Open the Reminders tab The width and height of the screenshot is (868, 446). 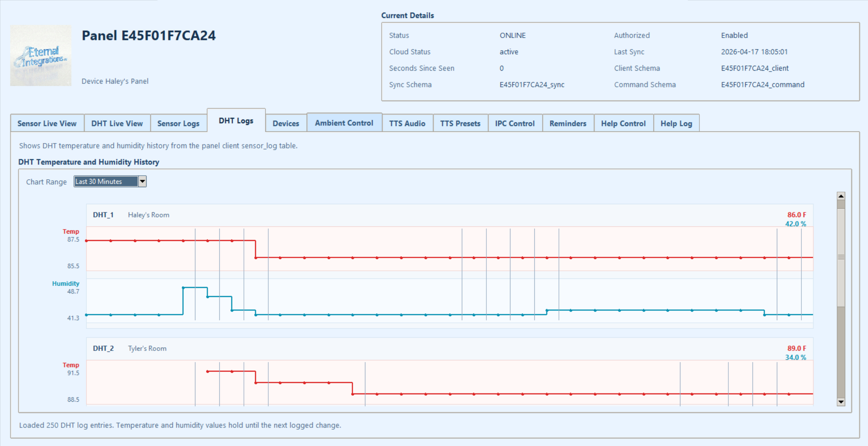tap(568, 123)
